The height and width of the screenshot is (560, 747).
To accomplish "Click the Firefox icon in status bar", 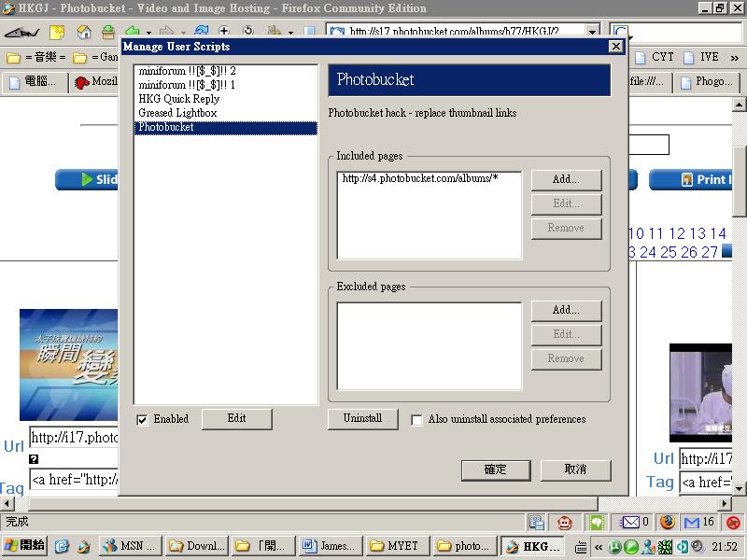I will [667, 523].
